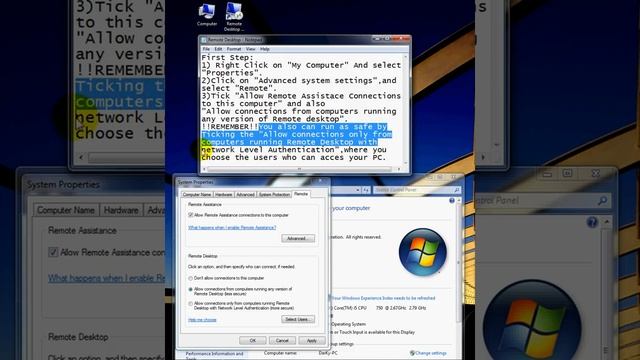
Task: Click the Select Users... button
Action: 298,319
